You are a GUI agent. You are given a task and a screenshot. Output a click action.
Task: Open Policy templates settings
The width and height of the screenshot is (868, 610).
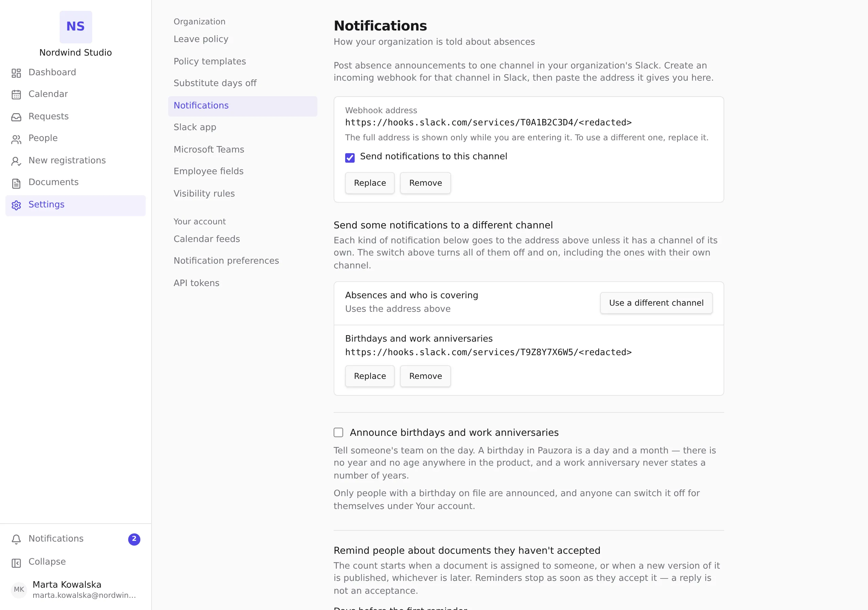[242, 62]
